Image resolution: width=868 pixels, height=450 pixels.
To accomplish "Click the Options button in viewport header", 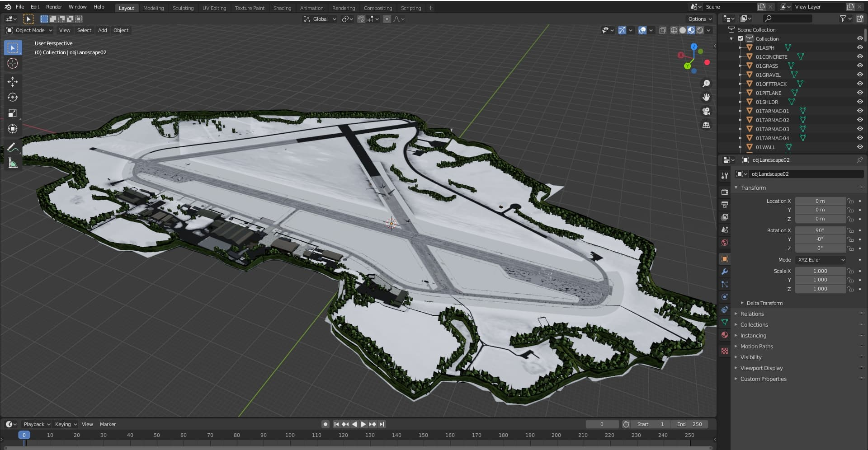I will pyautogui.click(x=700, y=19).
